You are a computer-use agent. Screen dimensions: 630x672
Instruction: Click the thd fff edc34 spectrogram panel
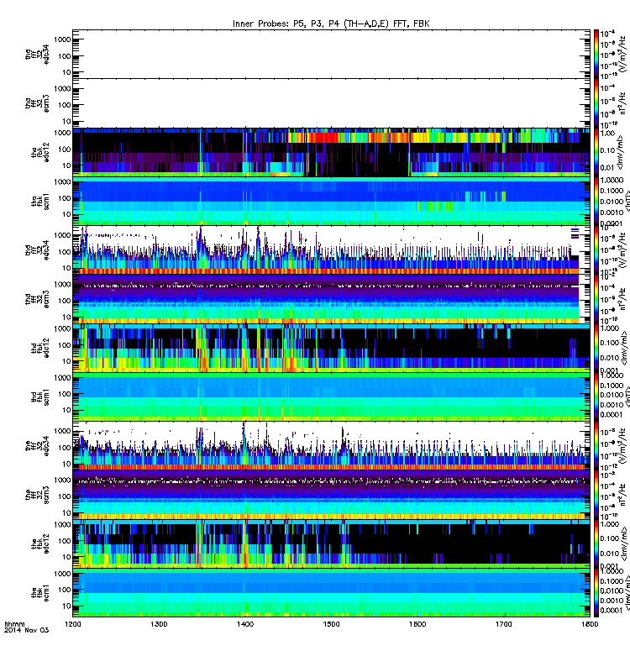[331, 249]
